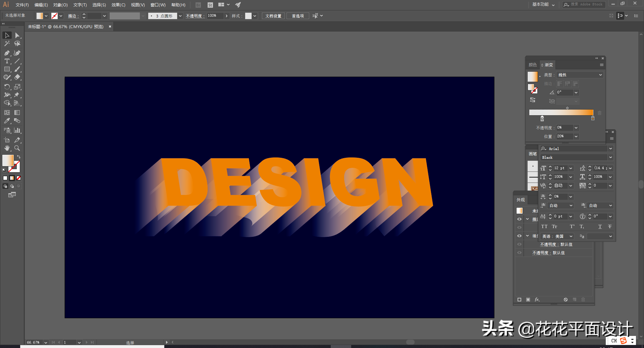
Task: Click the 首选项 button
Action: 298,16
